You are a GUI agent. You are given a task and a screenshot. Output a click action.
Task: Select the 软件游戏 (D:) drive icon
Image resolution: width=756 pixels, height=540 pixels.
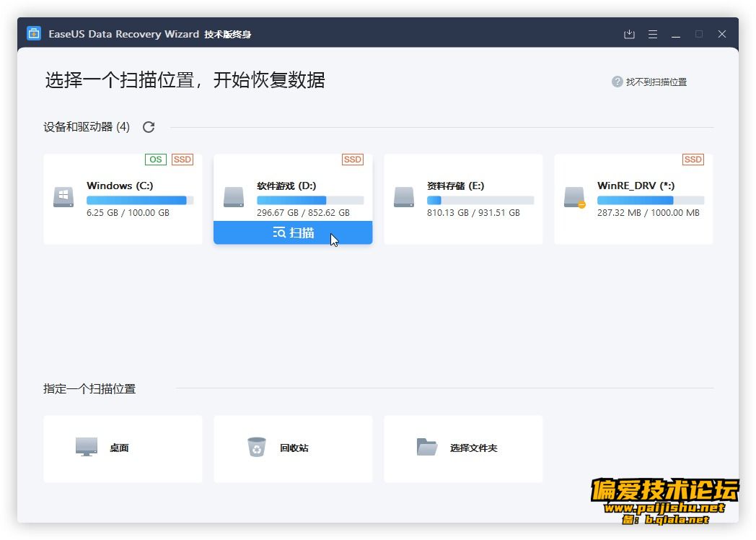(234, 197)
